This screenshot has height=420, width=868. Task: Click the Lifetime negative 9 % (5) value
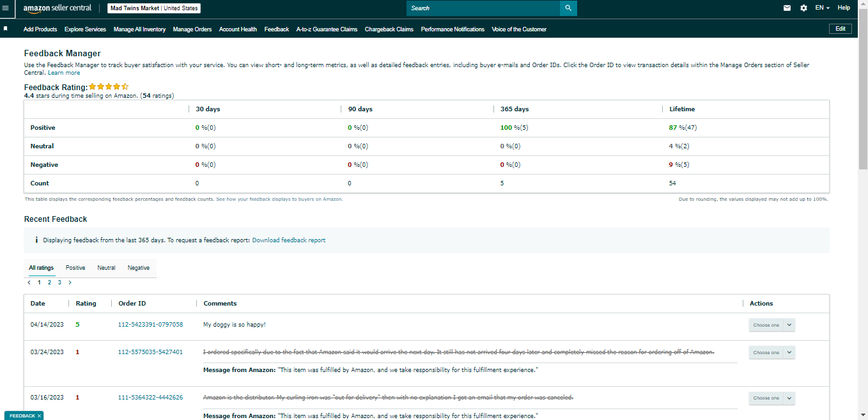[x=679, y=165]
